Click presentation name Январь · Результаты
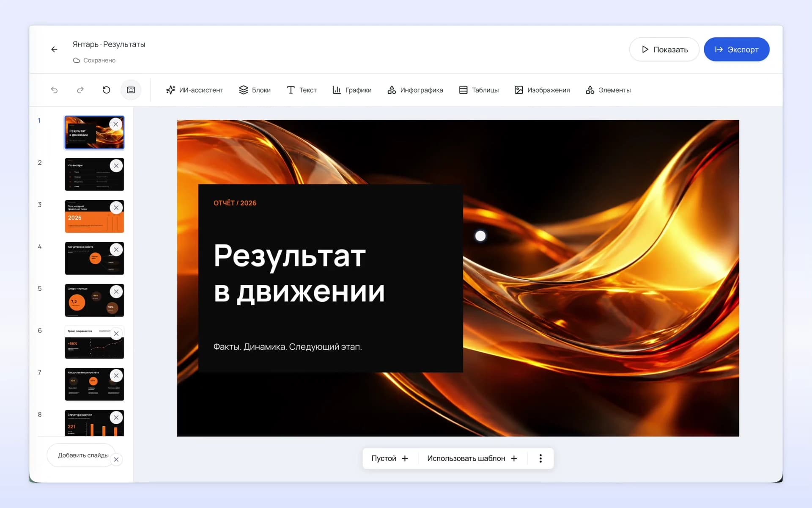 [x=109, y=44]
